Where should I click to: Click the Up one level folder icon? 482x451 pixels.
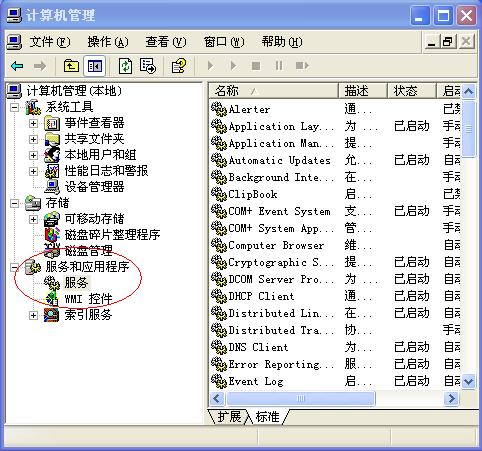[x=71, y=66]
